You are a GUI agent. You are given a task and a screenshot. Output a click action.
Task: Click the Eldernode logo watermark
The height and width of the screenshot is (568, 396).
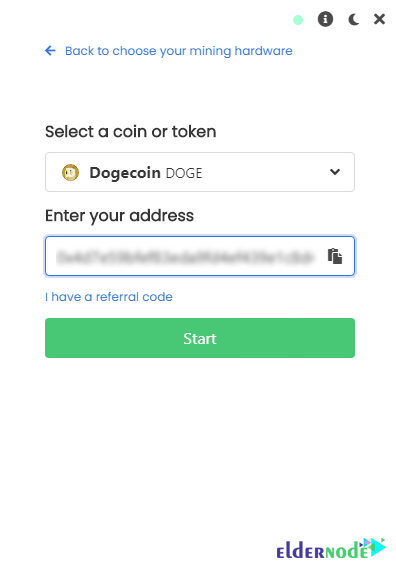coord(331,549)
